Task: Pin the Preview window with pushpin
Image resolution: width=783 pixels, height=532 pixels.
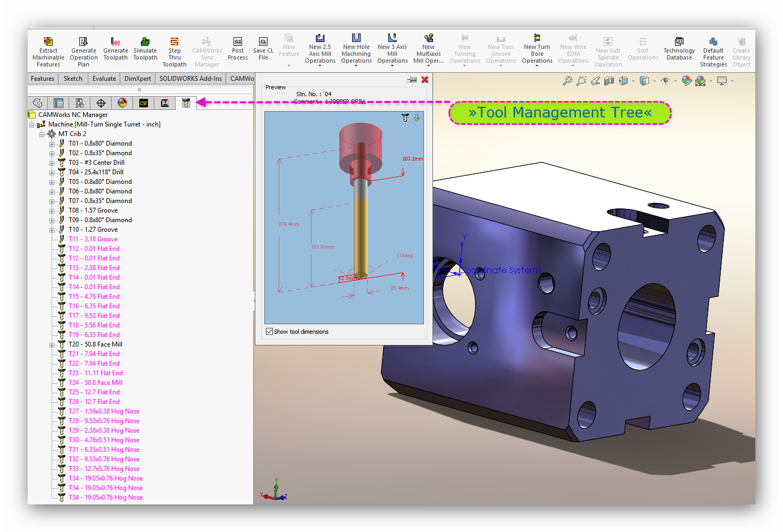Action: coord(412,80)
